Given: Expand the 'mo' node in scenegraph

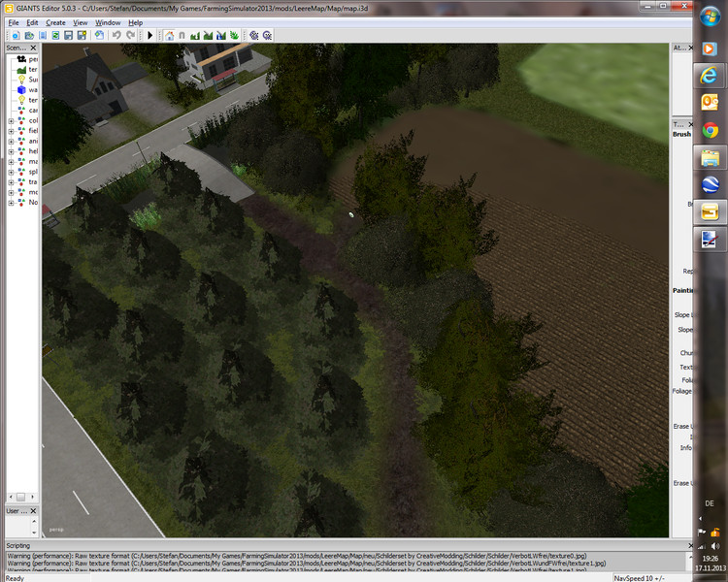Looking at the screenshot, I should [11, 192].
